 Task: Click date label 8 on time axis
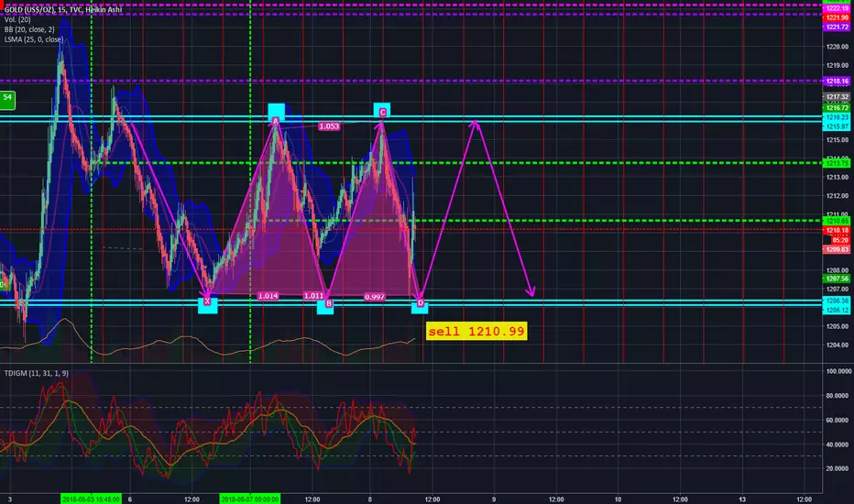click(x=370, y=499)
